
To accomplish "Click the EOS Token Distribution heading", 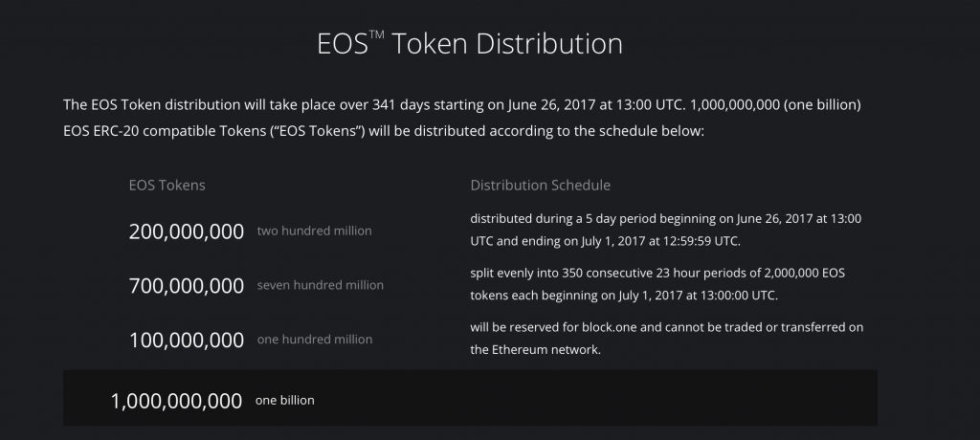I will [x=470, y=44].
